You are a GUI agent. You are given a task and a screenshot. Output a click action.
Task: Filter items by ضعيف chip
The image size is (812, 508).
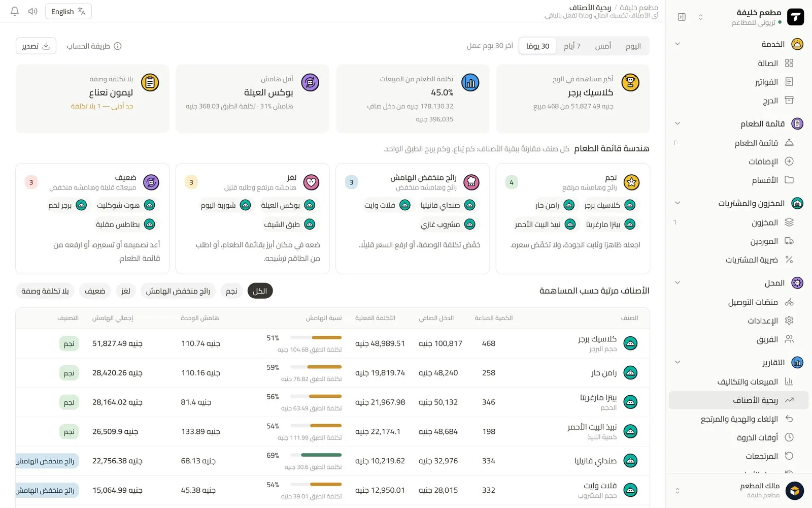(x=95, y=291)
